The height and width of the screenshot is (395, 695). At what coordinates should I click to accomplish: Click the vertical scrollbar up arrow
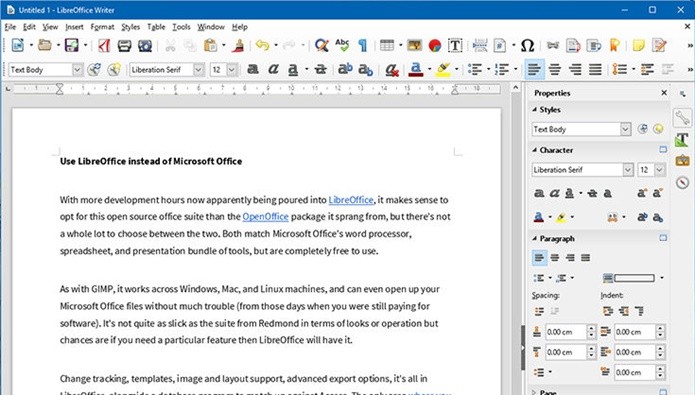pos(515,88)
